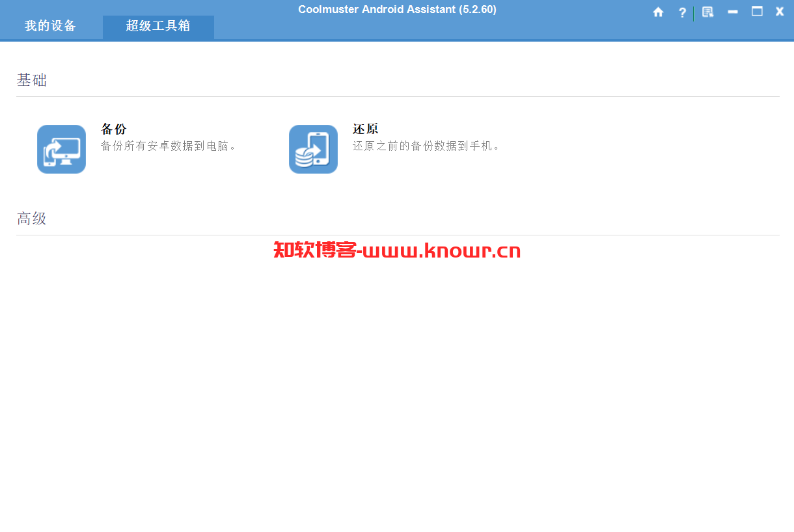The width and height of the screenshot is (794, 532).
Task: Click the Coolmuster Android Assistant title text
Action: [x=397, y=9]
